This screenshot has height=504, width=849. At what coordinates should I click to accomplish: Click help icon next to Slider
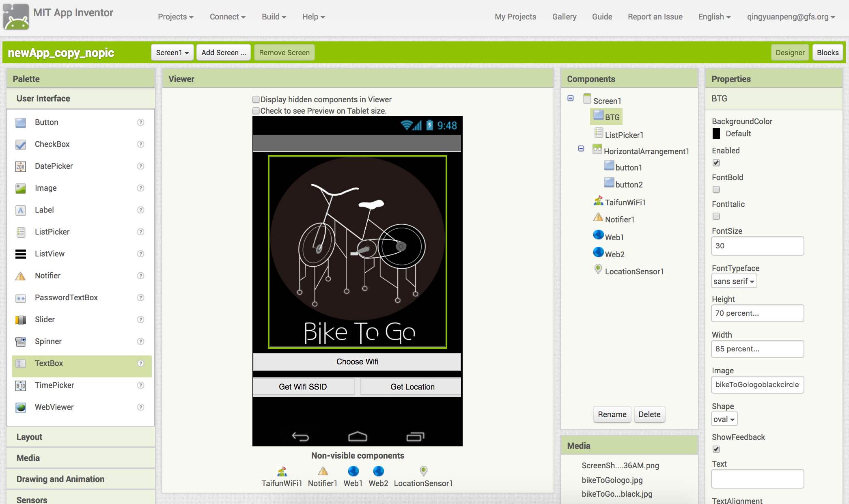pyautogui.click(x=141, y=319)
